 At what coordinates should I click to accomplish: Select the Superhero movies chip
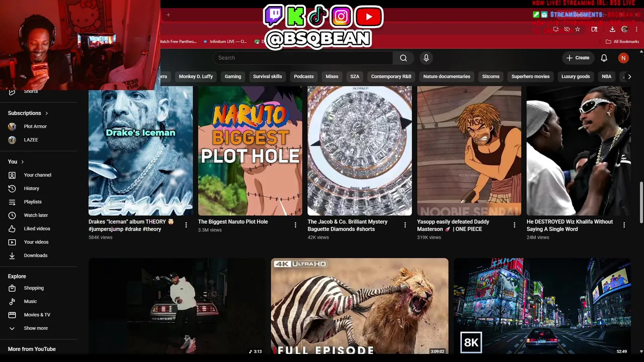(x=530, y=76)
